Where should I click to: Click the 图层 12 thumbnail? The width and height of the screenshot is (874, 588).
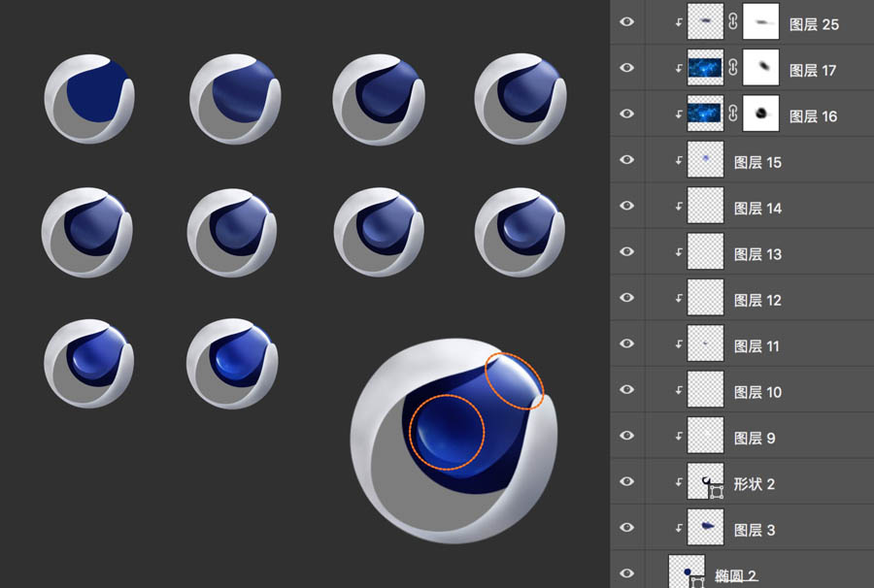tap(706, 297)
